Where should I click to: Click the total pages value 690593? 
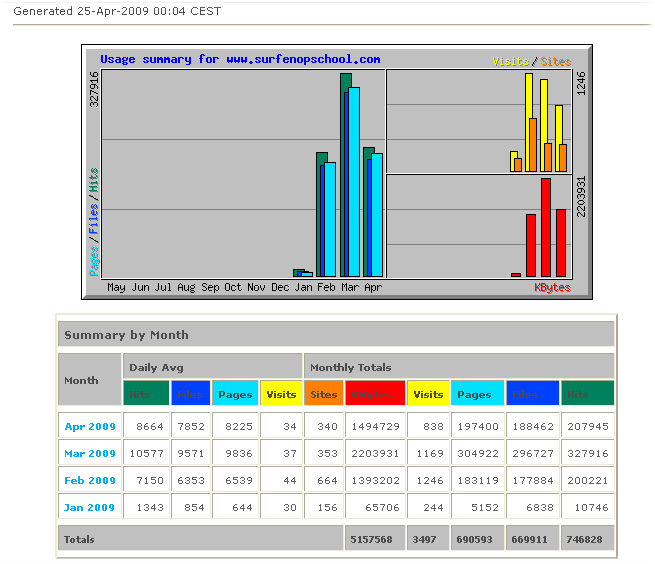click(x=474, y=539)
